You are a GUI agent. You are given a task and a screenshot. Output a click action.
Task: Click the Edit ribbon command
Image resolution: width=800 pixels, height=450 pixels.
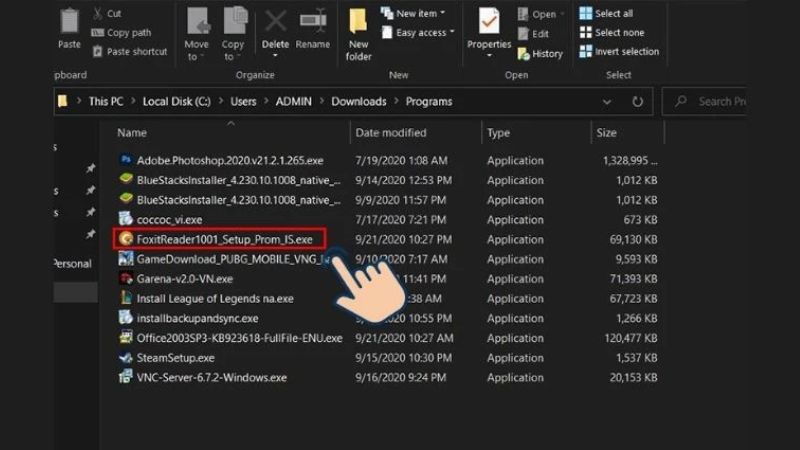click(534, 34)
